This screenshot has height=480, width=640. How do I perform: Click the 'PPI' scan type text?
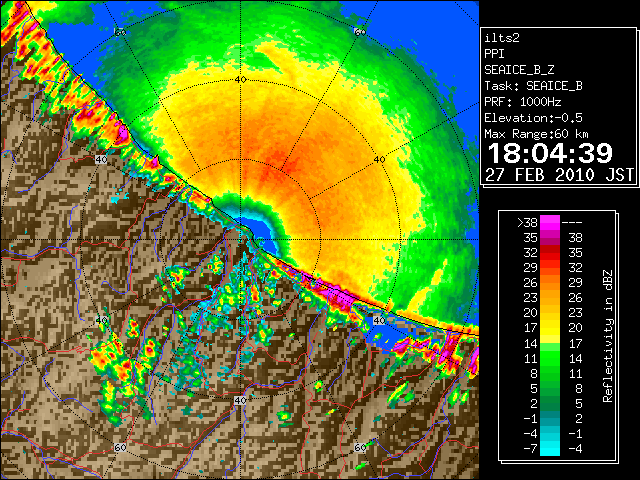click(494, 54)
